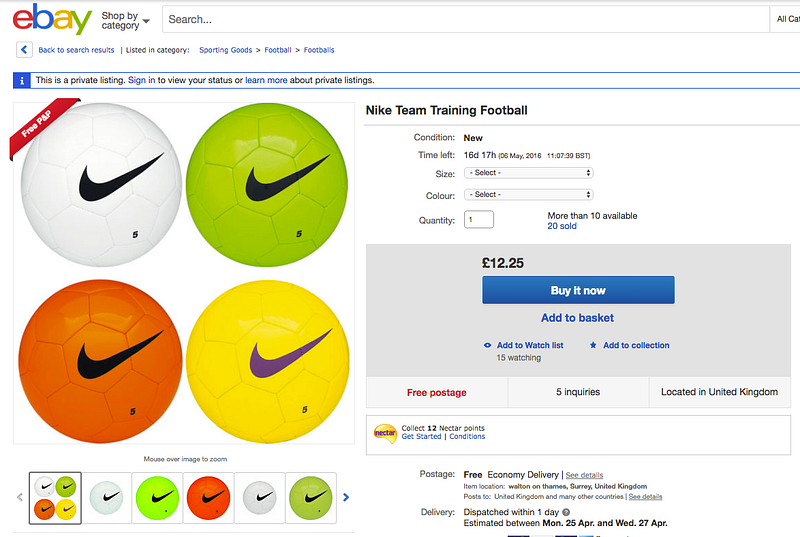
Task: Click the back arrow icon
Action: [x=23, y=50]
